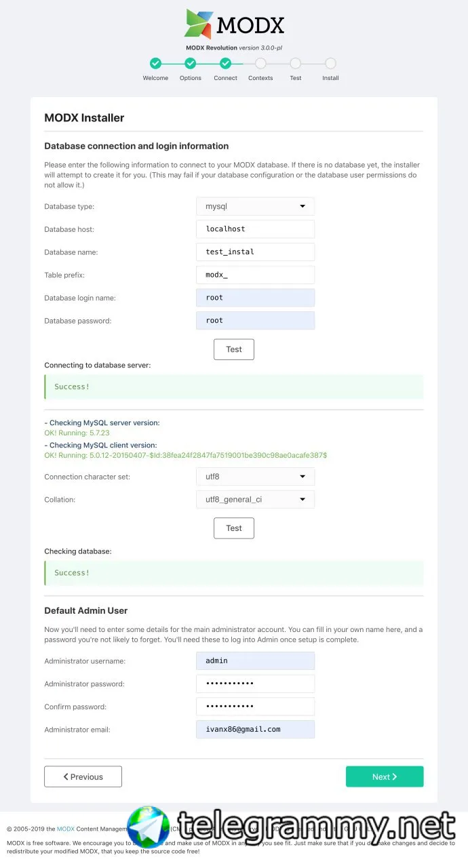Image resolution: width=468 pixels, height=868 pixels.
Task: Open the MODX link in footer
Action: pyautogui.click(x=66, y=829)
